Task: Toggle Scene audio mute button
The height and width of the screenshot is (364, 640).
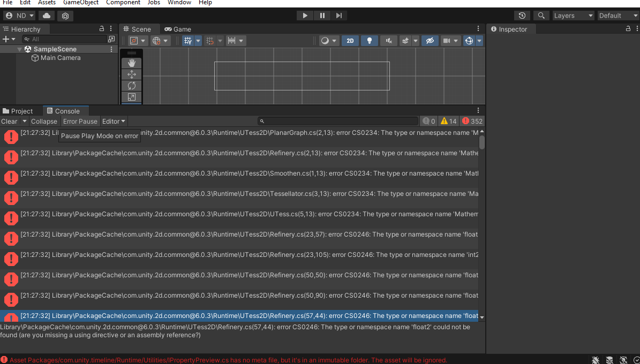Action: click(389, 41)
